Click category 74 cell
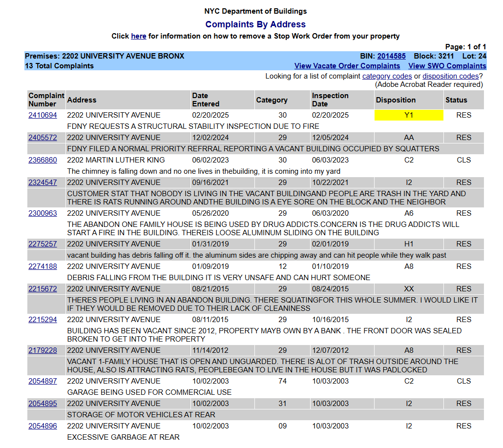The width and height of the screenshot is (503, 448). (x=282, y=381)
